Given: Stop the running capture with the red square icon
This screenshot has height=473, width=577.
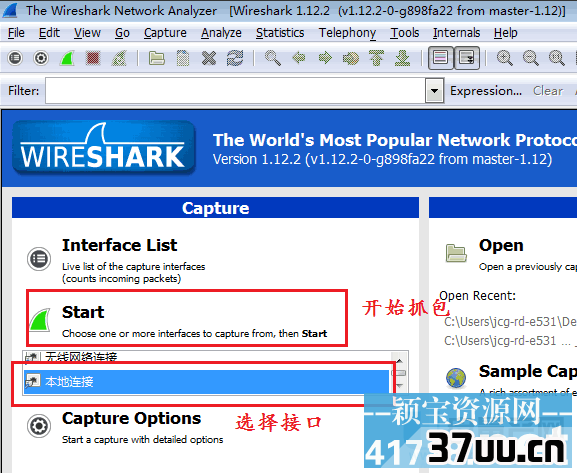Looking at the screenshot, I should (93, 58).
